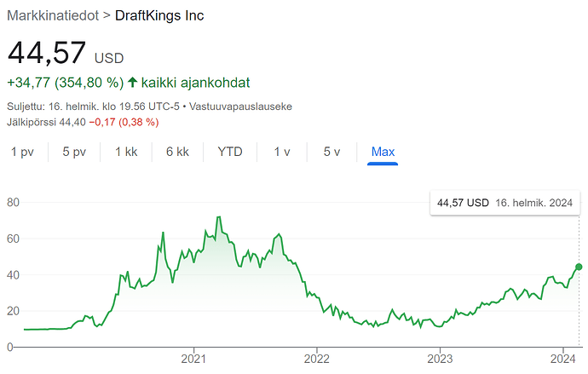
Task: Click the +34,77 (354,80 %) change text
Action: [65, 83]
